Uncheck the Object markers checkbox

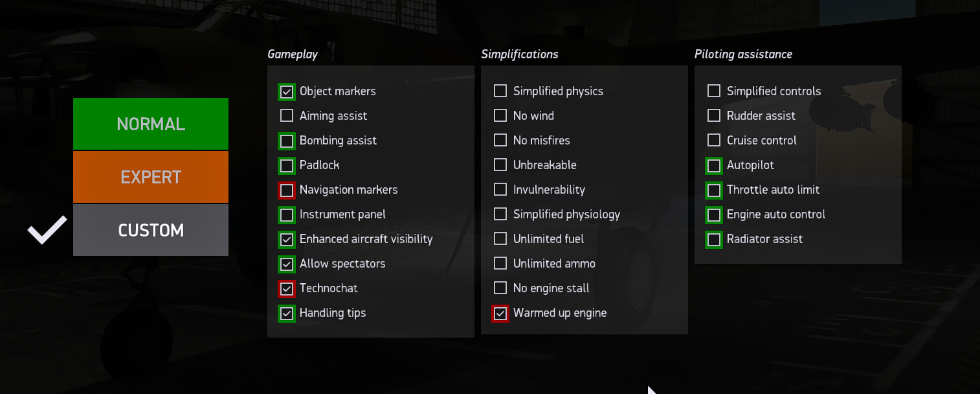(x=287, y=91)
